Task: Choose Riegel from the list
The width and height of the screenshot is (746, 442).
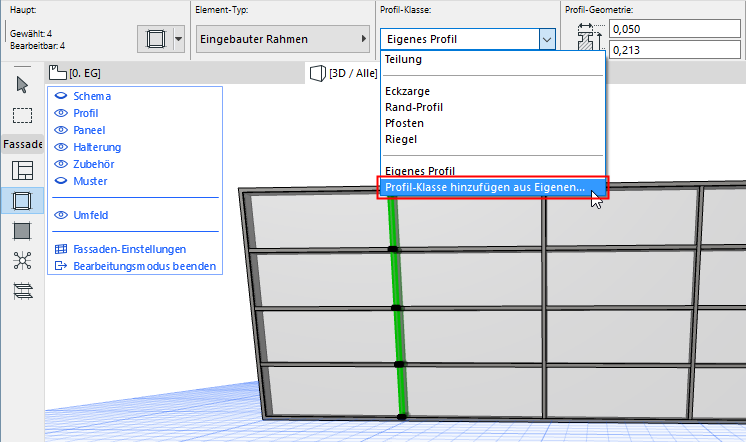Action: tap(493, 139)
